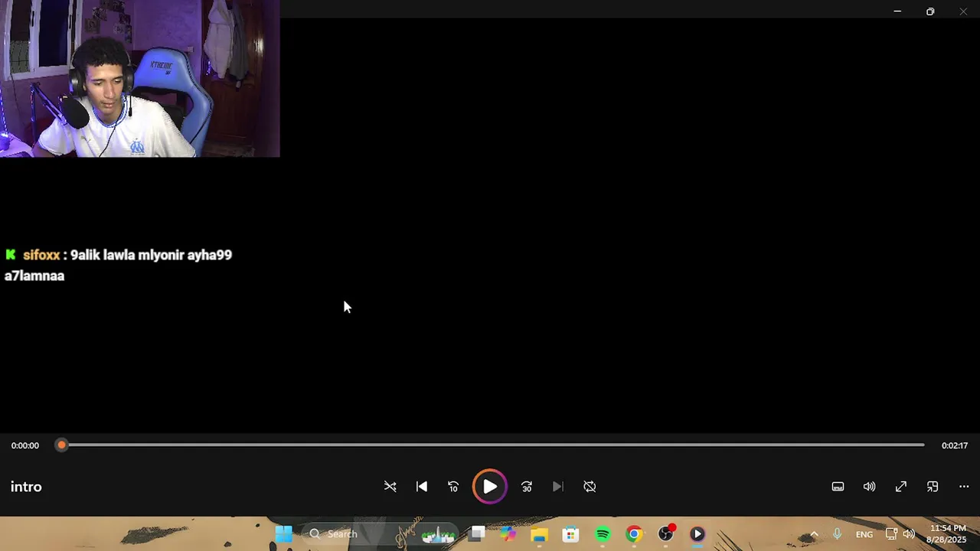Open the system volume tray icon
Viewport: 980px width, 551px height.
pos(909,534)
